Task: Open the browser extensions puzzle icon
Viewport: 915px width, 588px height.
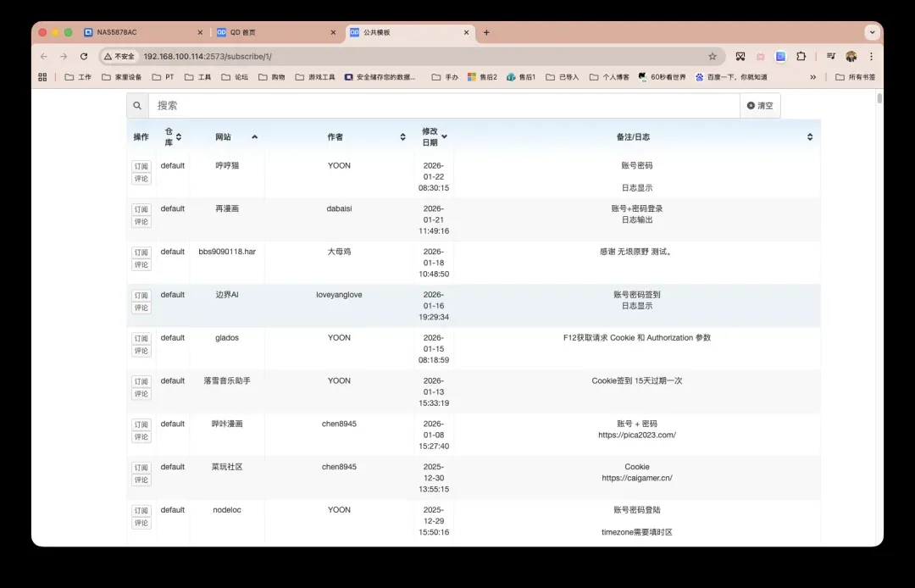Action: coord(801,57)
